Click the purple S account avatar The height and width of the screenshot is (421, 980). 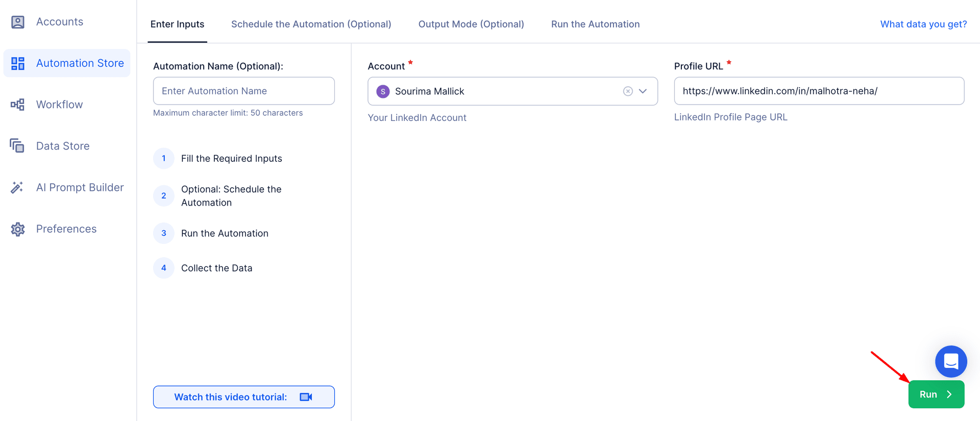click(x=383, y=91)
